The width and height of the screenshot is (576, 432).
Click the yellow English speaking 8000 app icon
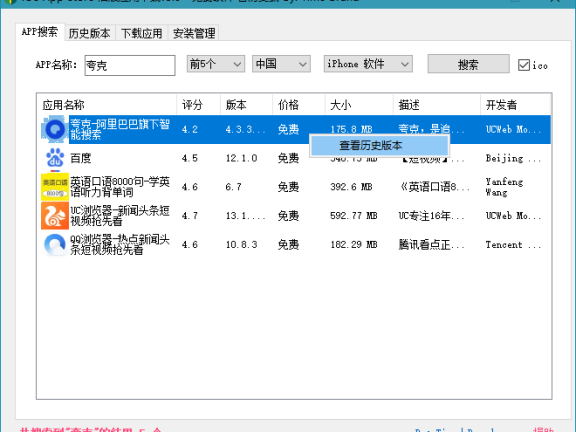click(55, 187)
